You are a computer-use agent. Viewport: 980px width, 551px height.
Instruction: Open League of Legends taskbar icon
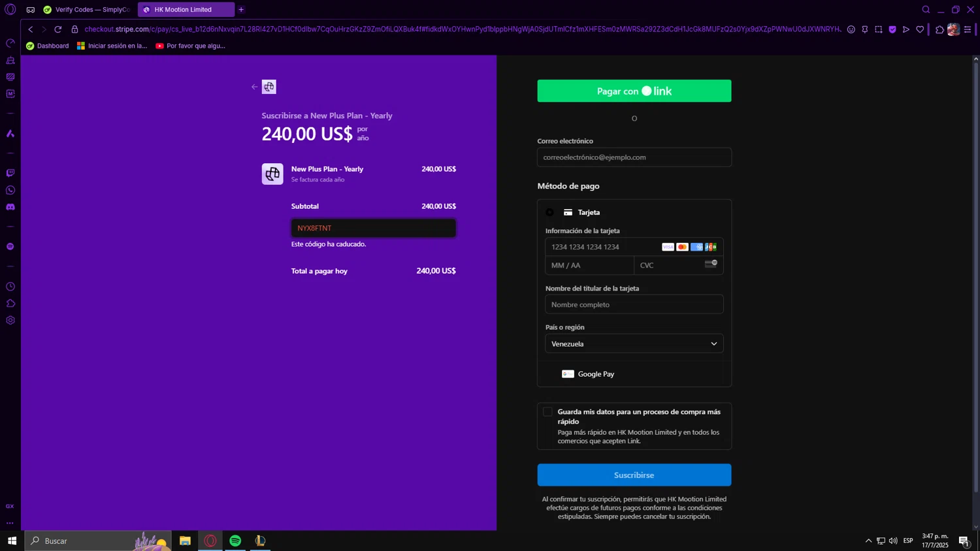tap(260, 541)
